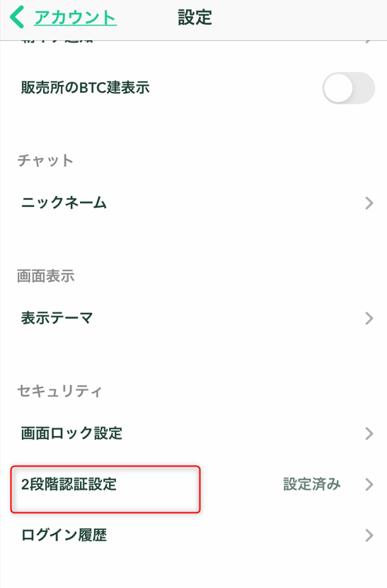Tap the green back arrow icon
The image size is (387, 588).
(17, 17)
